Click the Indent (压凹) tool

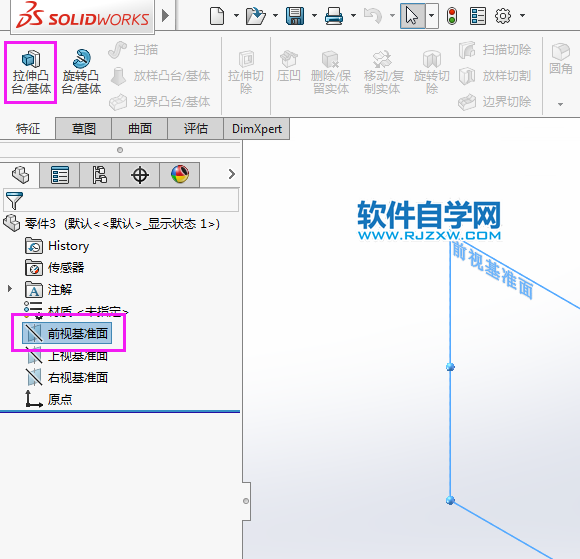289,67
